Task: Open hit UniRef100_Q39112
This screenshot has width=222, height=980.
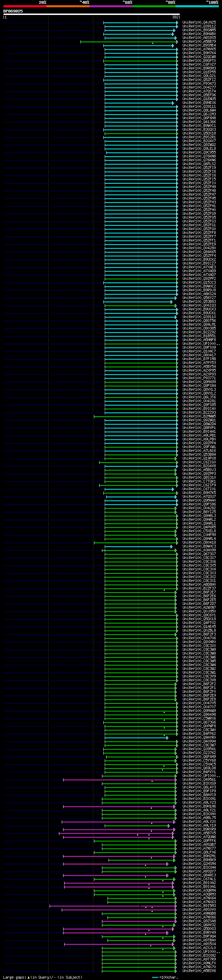Action: pyautogui.click(x=199, y=26)
